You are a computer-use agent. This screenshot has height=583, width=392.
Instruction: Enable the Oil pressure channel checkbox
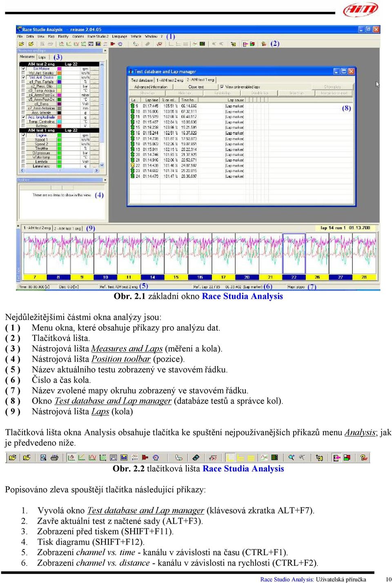(23, 153)
